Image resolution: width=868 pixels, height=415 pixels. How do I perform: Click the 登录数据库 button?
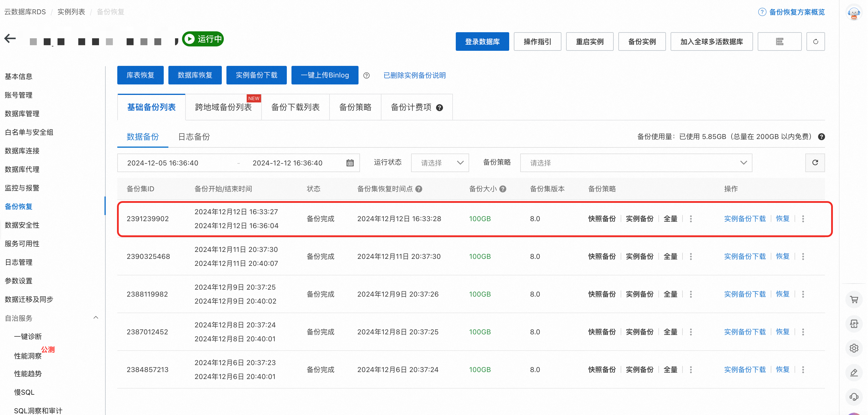(x=482, y=41)
